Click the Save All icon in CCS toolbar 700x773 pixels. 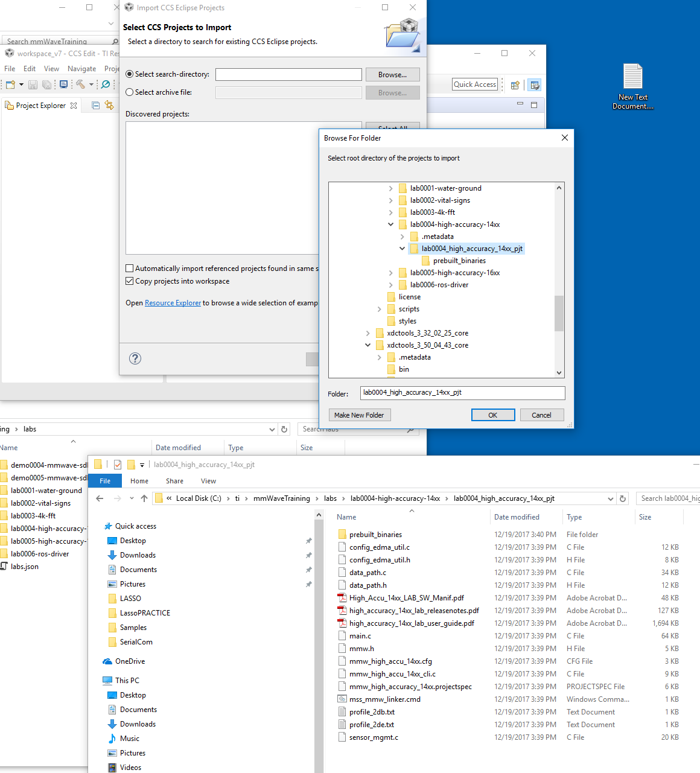[46, 84]
